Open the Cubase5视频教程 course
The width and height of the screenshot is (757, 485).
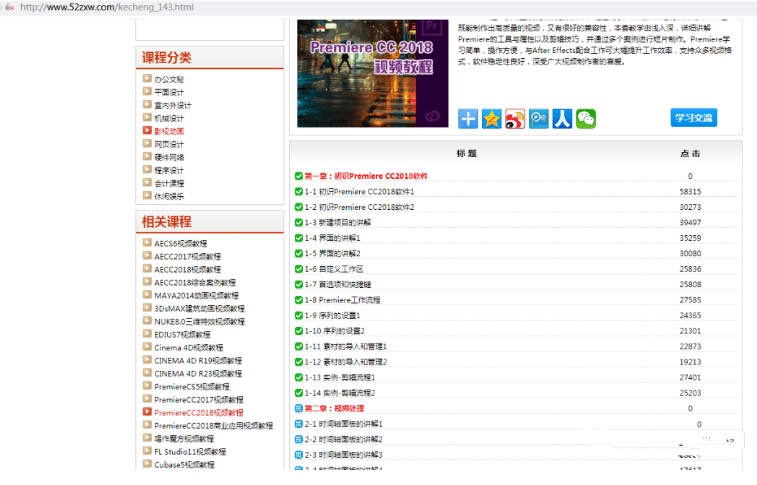pos(184,465)
